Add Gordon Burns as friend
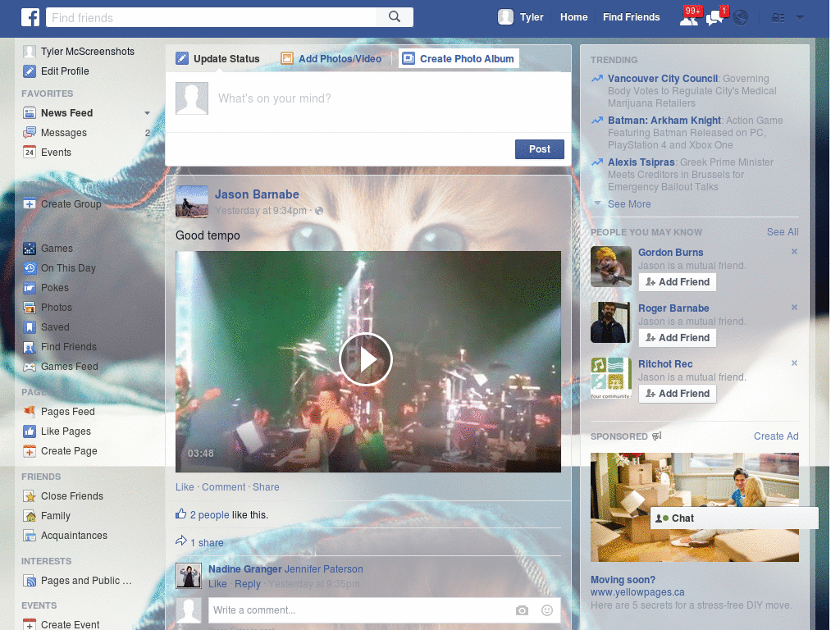The width and height of the screenshot is (840, 630). 677,282
